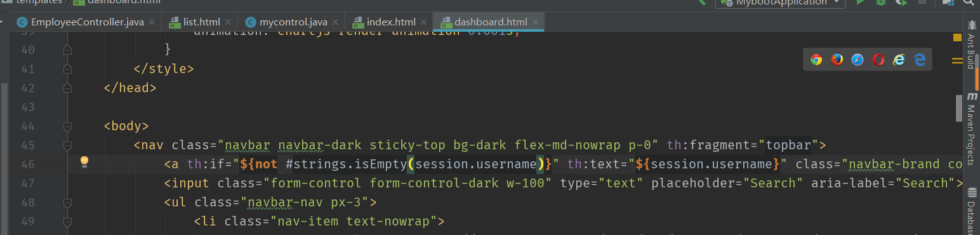Collapse the style fold at line 41

pyautogui.click(x=67, y=69)
